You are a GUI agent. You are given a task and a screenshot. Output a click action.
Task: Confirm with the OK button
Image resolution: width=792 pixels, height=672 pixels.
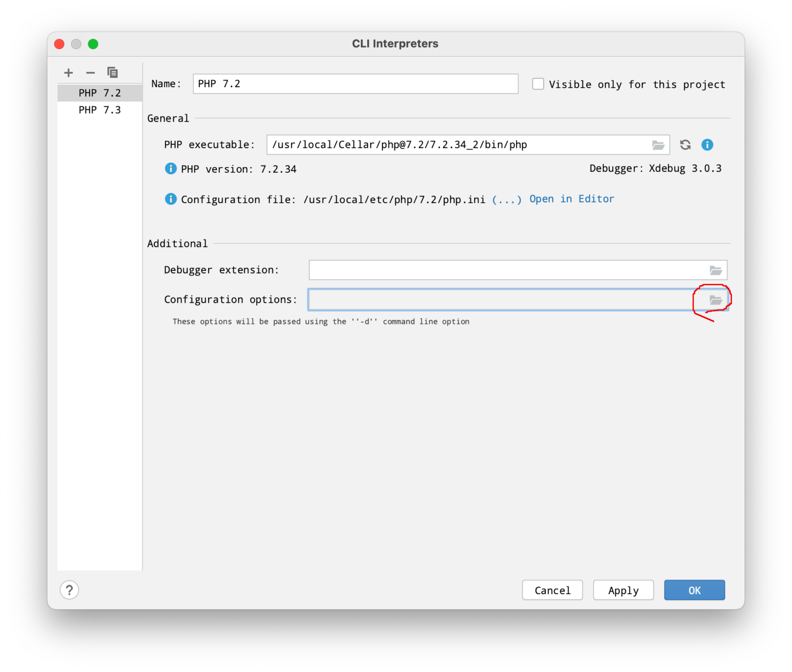(695, 590)
